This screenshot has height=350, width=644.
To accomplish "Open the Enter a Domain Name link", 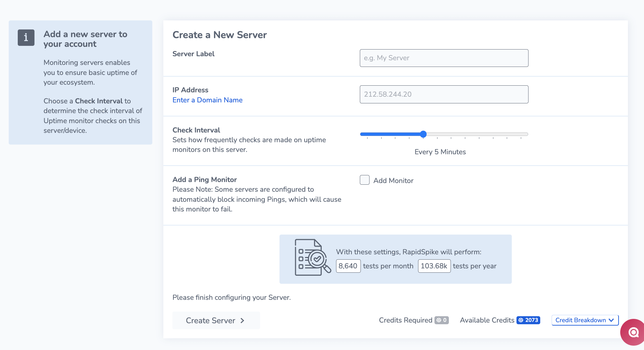I will (x=207, y=100).
